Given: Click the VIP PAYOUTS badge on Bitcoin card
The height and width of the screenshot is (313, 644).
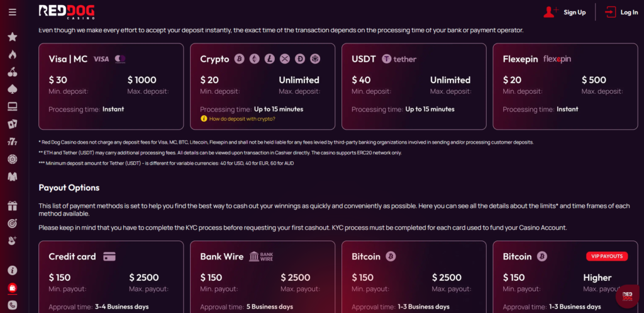Looking at the screenshot, I should point(607,256).
